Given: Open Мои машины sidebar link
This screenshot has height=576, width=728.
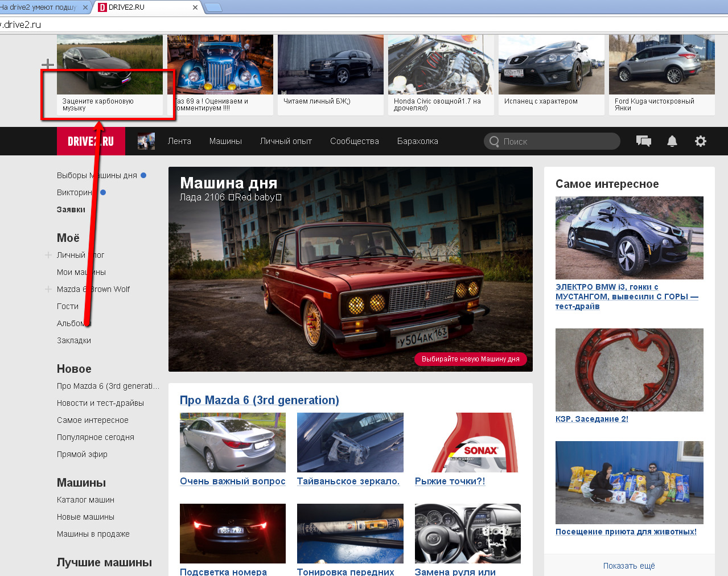Looking at the screenshot, I should (81, 272).
